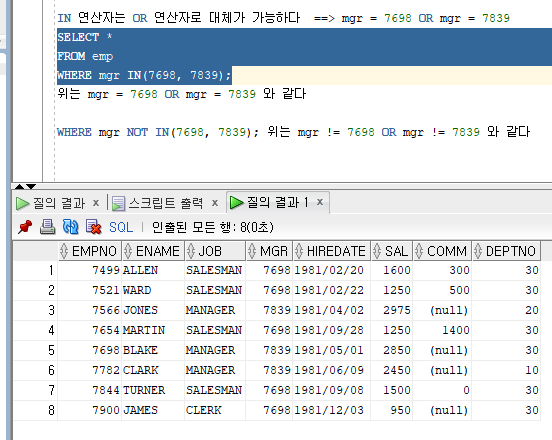
Task: Sort by the MGR column header
Action: [x=269, y=251]
